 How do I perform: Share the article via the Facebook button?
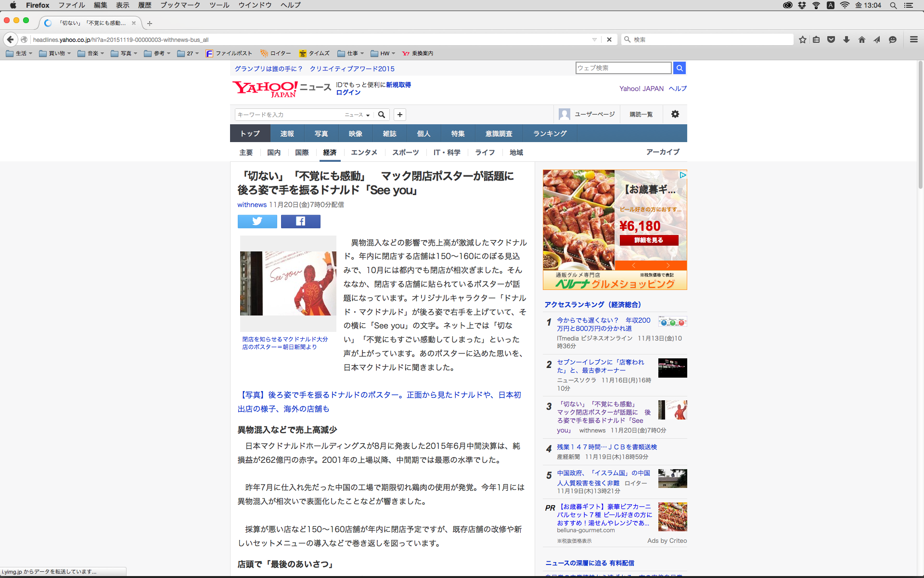click(x=300, y=221)
